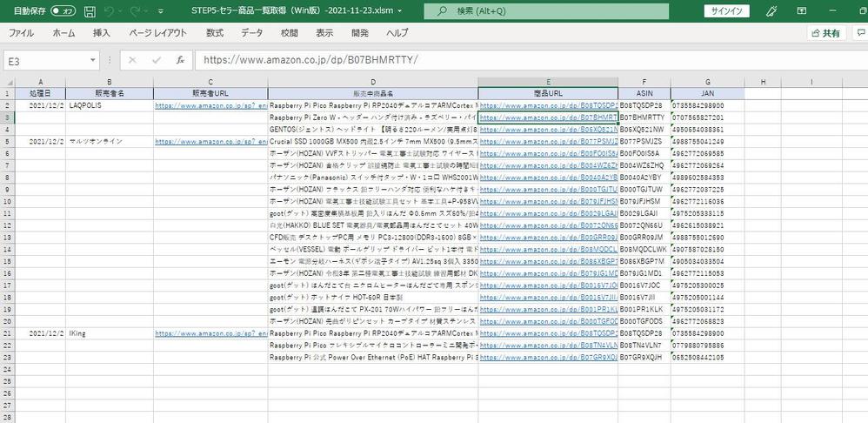The image size is (868, 423).
Task: Click the ASIN header cell
Action: pos(644,93)
